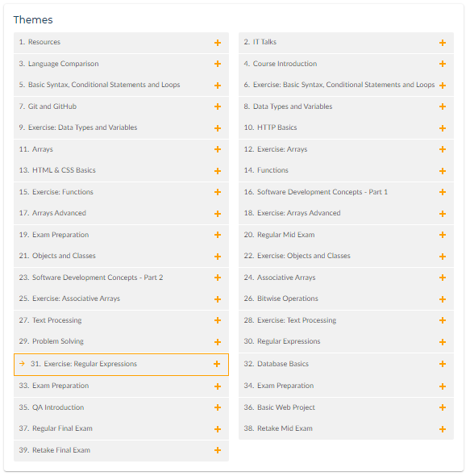Screen dimensions: 470x476
Task: Select the highlighted Exercise: Regular Expressions row
Action: click(x=121, y=365)
